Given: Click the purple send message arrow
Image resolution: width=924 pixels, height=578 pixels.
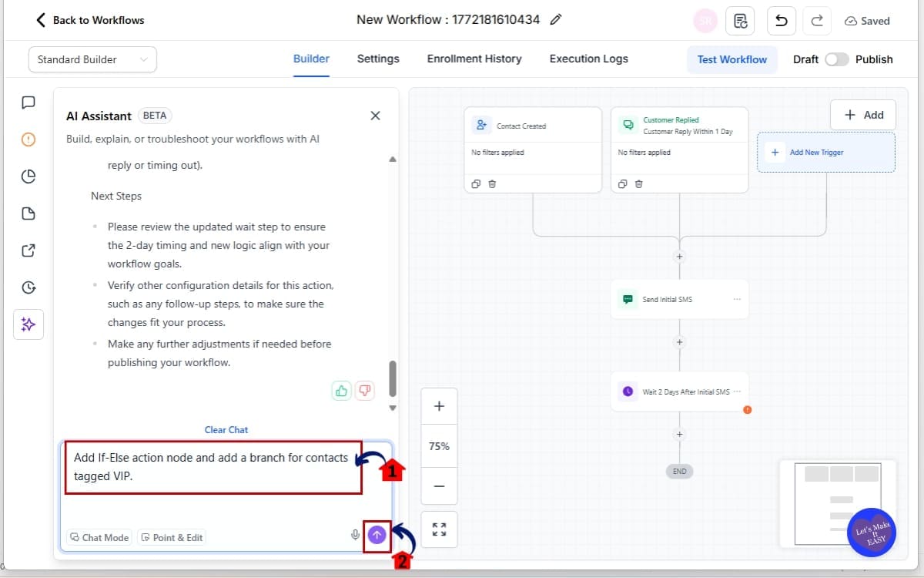Looking at the screenshot, I should click(x=377, y=535).
